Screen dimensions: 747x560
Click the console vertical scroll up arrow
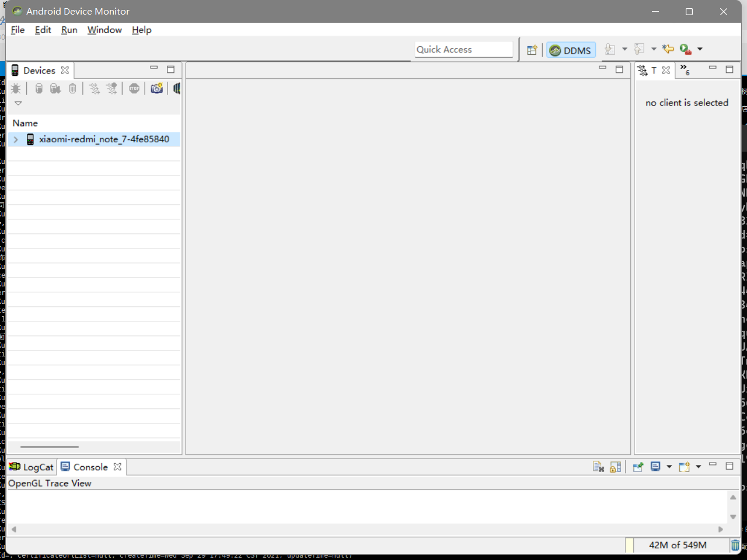click(x=733, y=497)
